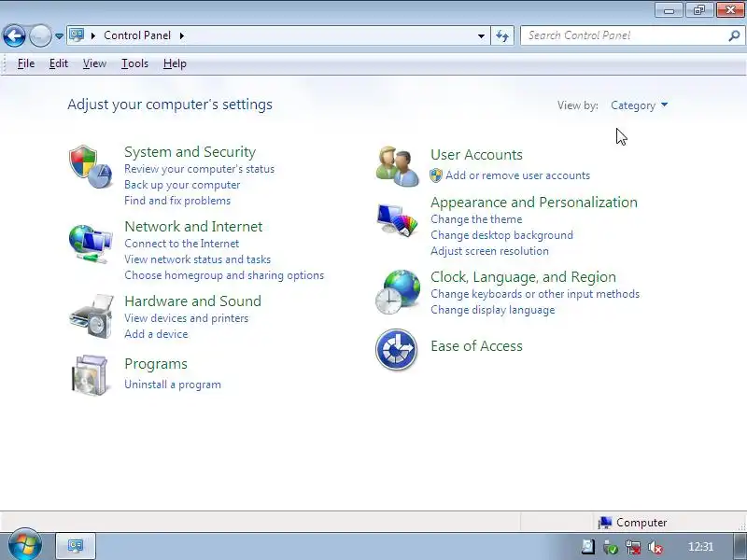This screenshot has width=747, height=560.
Task: Open Clock, Language, and Region heading link
Action: [x=523, y=277]
